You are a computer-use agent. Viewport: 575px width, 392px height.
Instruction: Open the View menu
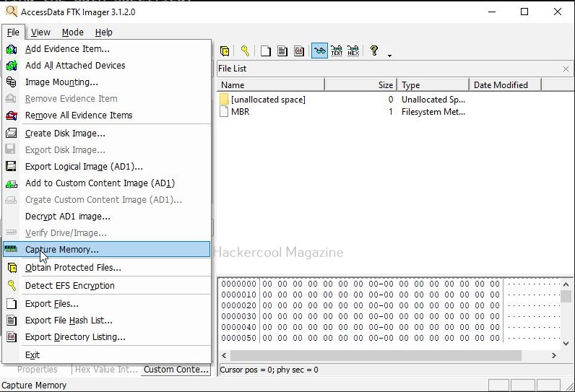(40, 32)
